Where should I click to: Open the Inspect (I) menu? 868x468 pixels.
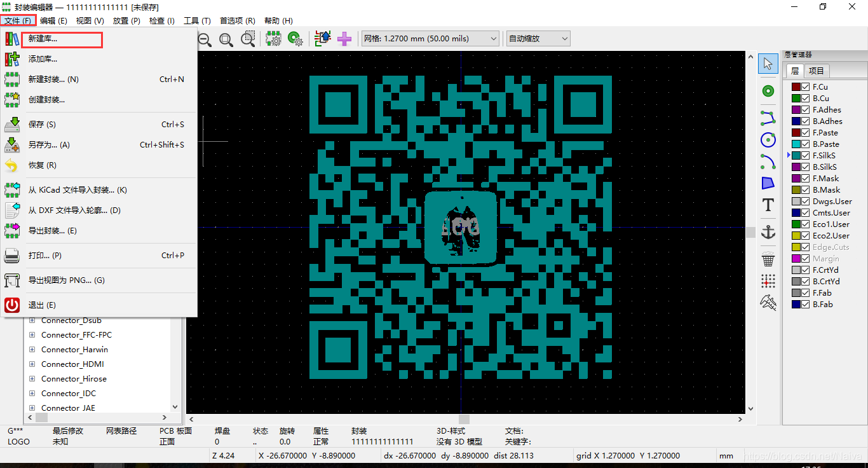click(162, 21)
